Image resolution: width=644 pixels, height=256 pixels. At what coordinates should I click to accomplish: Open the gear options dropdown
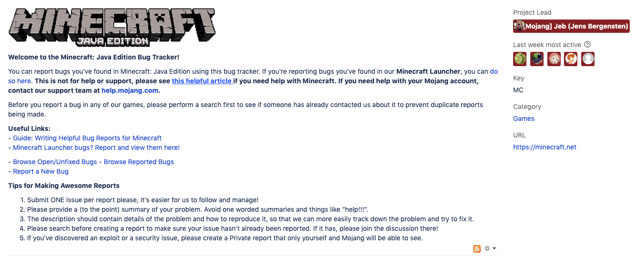coord(490,249)
